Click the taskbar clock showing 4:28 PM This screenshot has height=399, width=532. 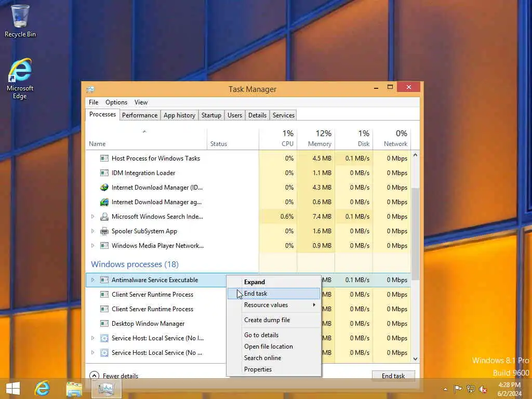509,389
